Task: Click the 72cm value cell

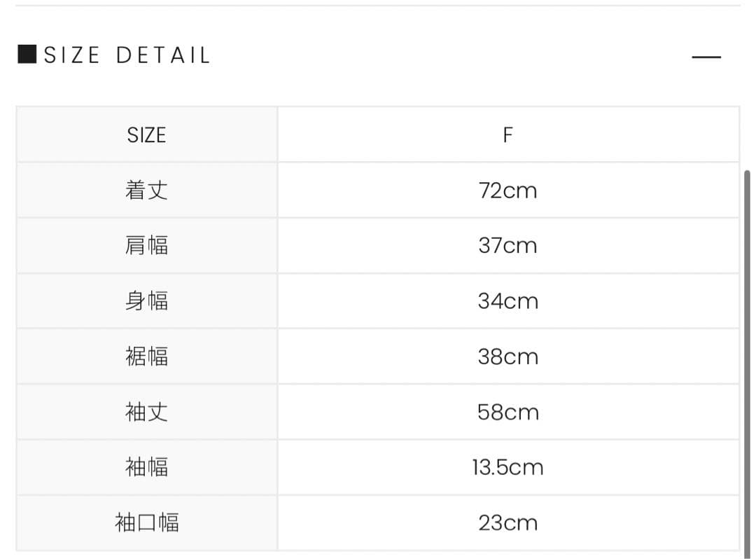Action: tap(507, 191)
